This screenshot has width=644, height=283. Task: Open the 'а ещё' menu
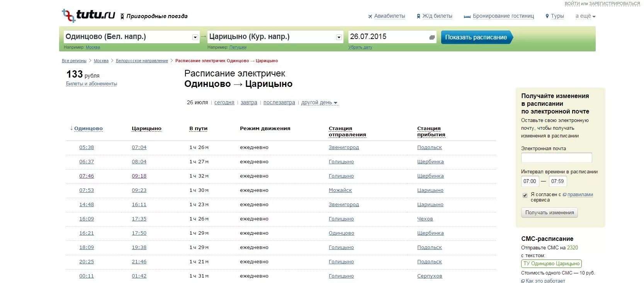pyautogui.click(x=585, y=16)
